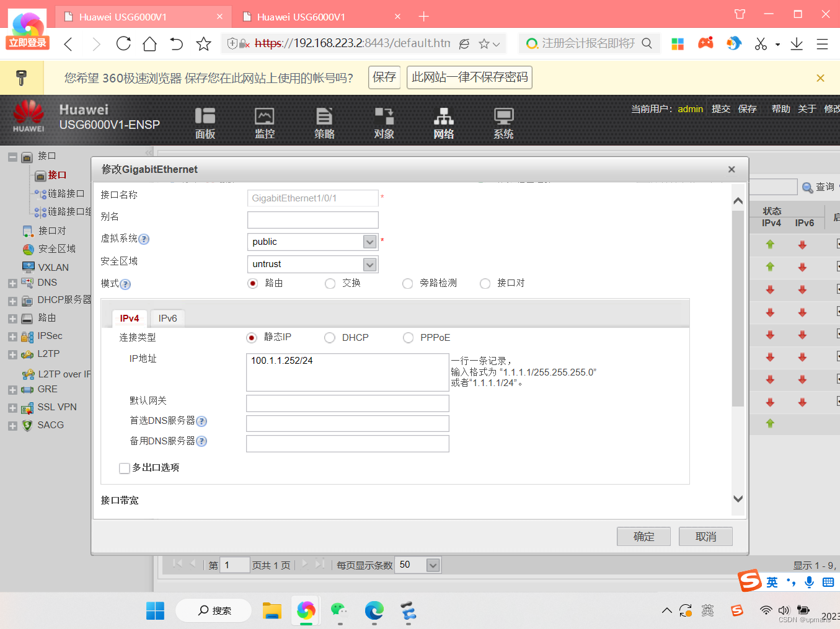840x629 pixels.
Task: Switch to second Huawei USG6000V1 browser tab
Action: click(x=321, y=17)
